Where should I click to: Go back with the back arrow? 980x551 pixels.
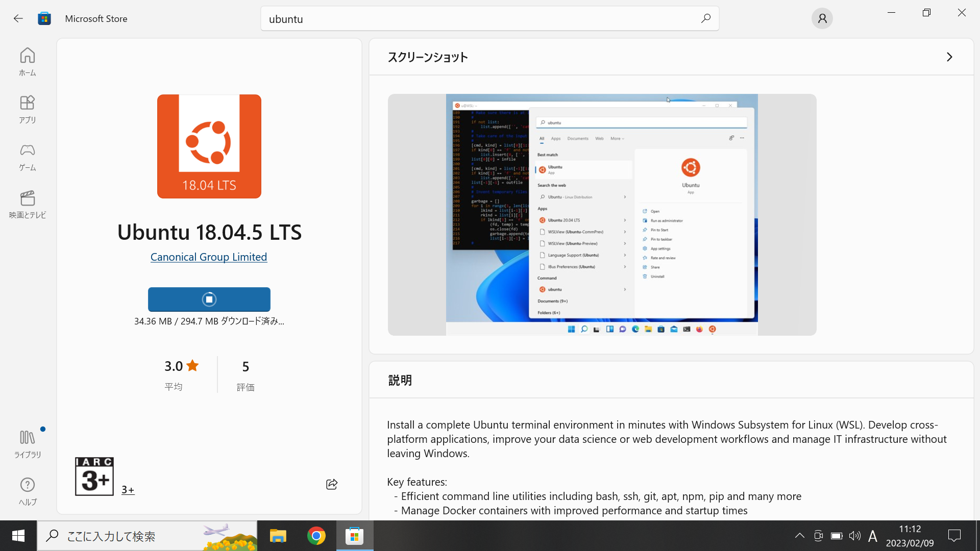18,18
